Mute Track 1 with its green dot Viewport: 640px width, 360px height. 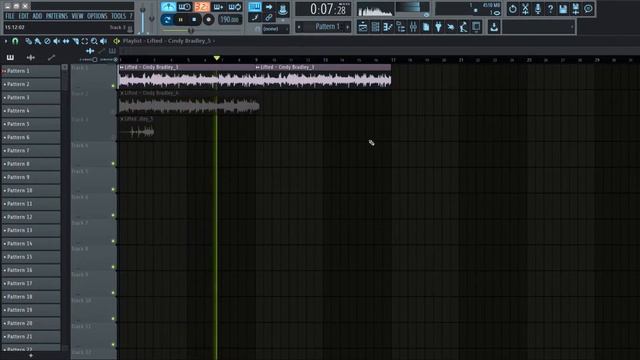(113, 86)
